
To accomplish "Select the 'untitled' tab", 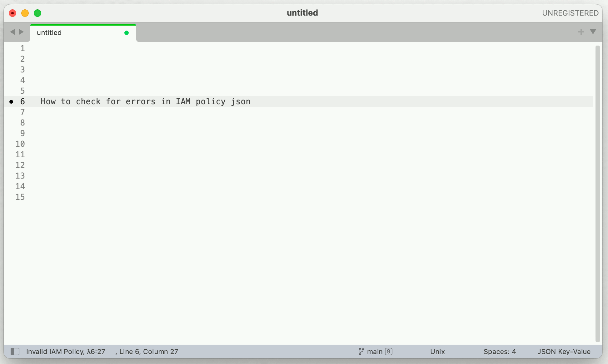I will pos(82,32).
